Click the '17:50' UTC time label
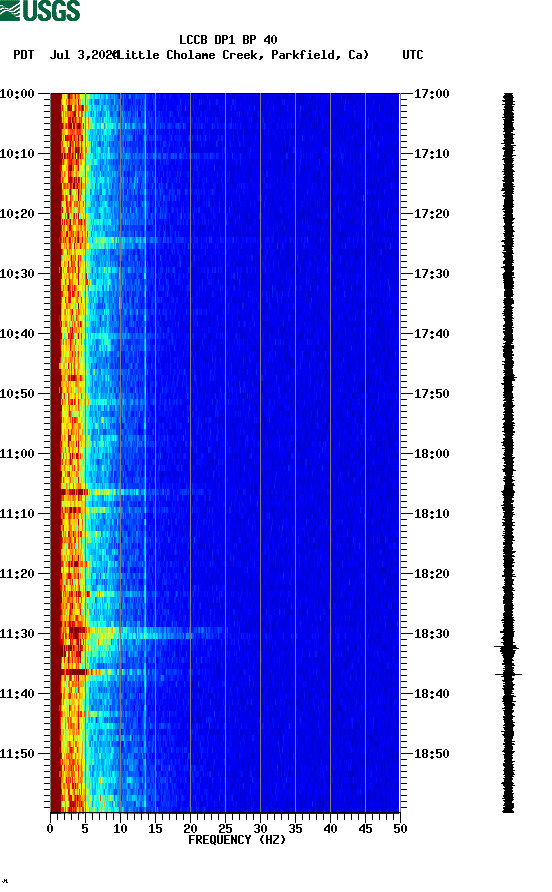Image resolution: width=552 pixels, height=892 pixels. click(431, 394)
